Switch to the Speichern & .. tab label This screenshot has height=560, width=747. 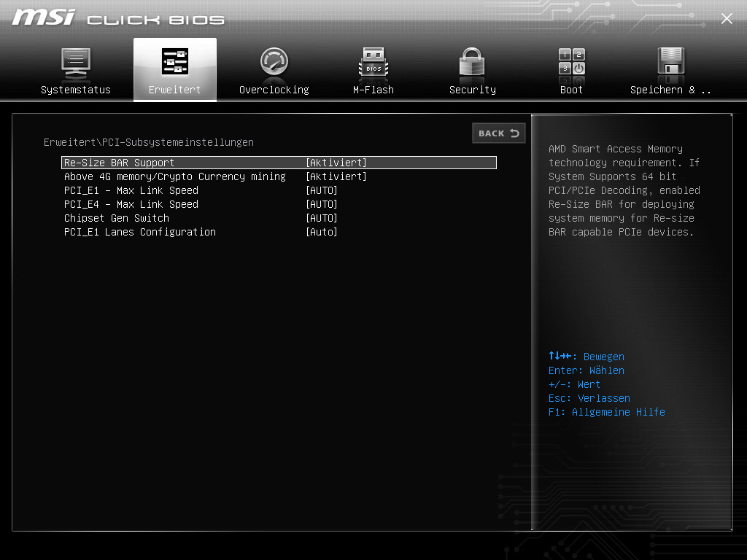tap(670, 90)
